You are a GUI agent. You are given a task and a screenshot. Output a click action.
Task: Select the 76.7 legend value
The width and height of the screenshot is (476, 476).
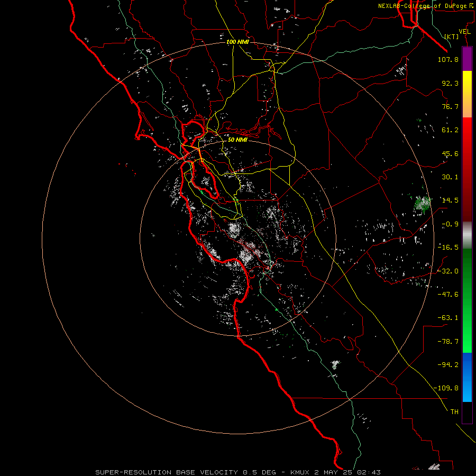(450, 106)
